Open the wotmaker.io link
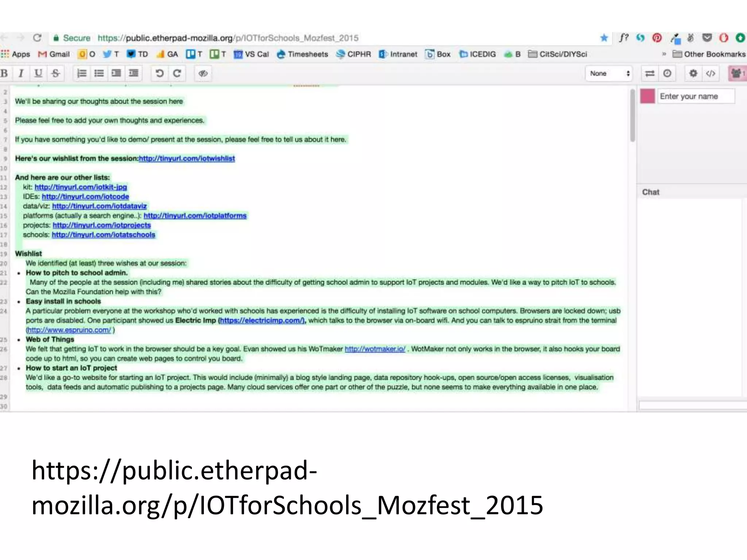Viewport: 747px width, 560px height. (x=375, y=349)
